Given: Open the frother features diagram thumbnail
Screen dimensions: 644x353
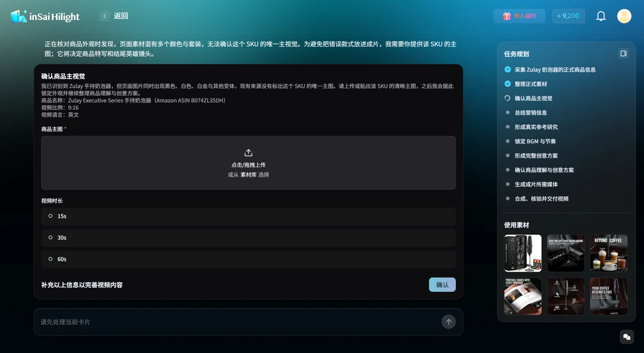Looking at the screenshot, I should click(566, 296).
